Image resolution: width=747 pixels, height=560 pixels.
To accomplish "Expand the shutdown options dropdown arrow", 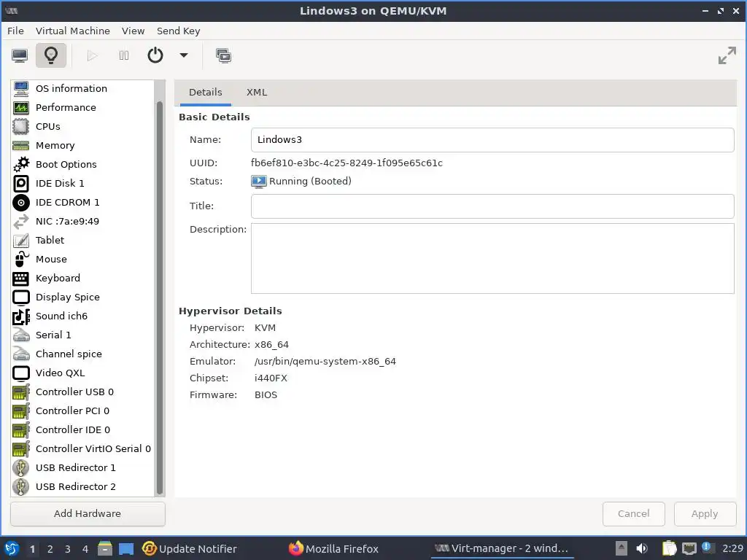I will (x=184, y=55).
